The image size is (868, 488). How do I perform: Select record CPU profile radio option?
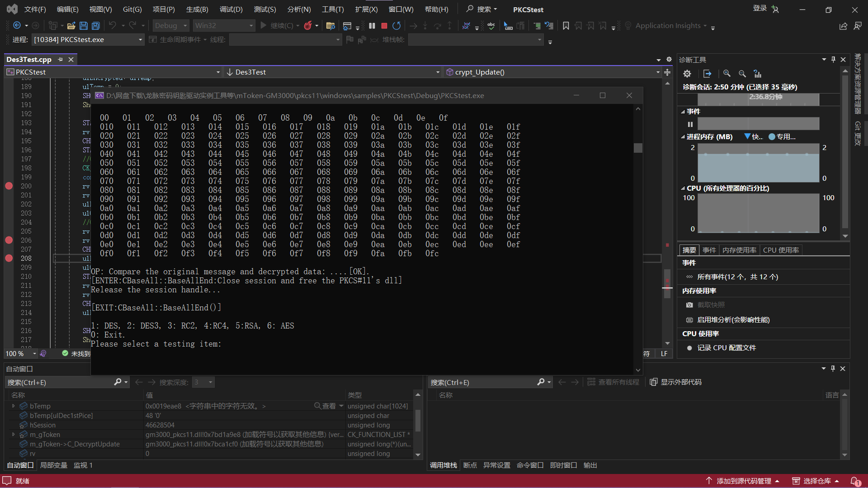coord(689,348)
